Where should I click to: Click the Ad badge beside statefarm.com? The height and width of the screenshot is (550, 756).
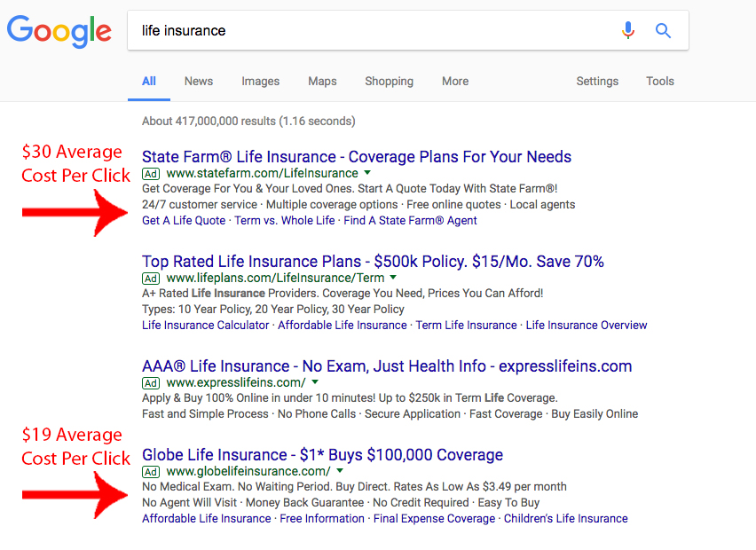(151, 174)
